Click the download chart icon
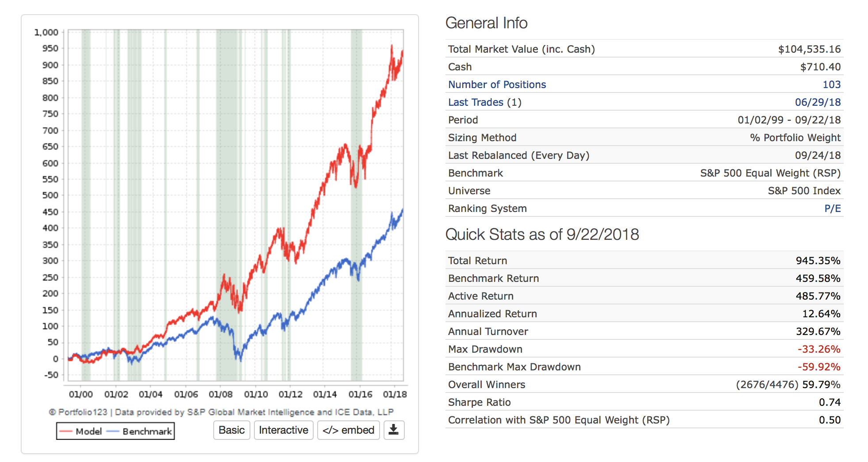 394,430
